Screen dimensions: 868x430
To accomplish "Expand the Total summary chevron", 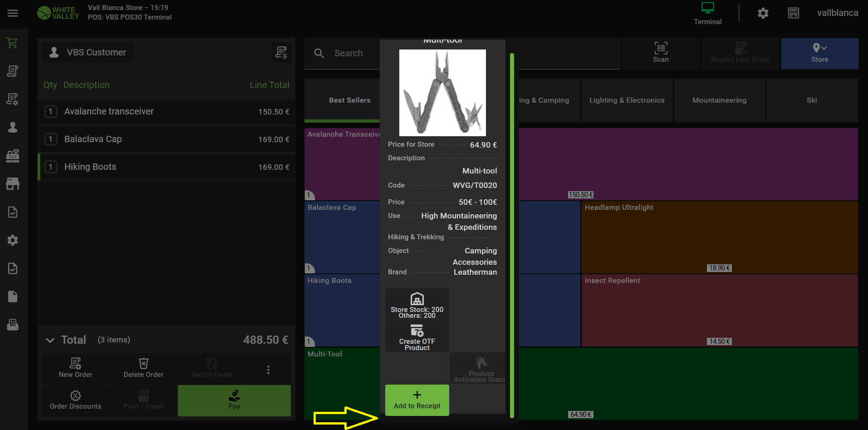I will [x=50, y=340].
